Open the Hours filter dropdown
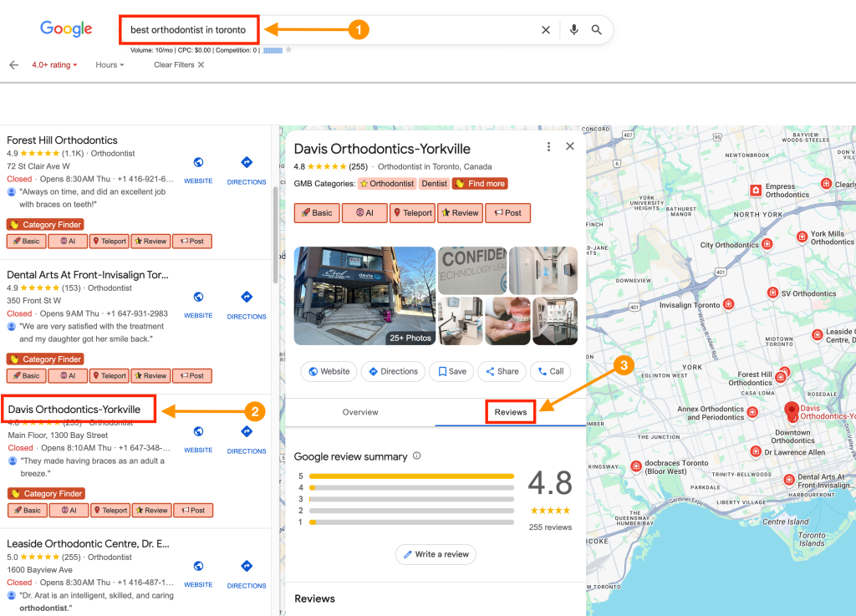The height and width of the screenshot is (616, 856). [110, 65]
